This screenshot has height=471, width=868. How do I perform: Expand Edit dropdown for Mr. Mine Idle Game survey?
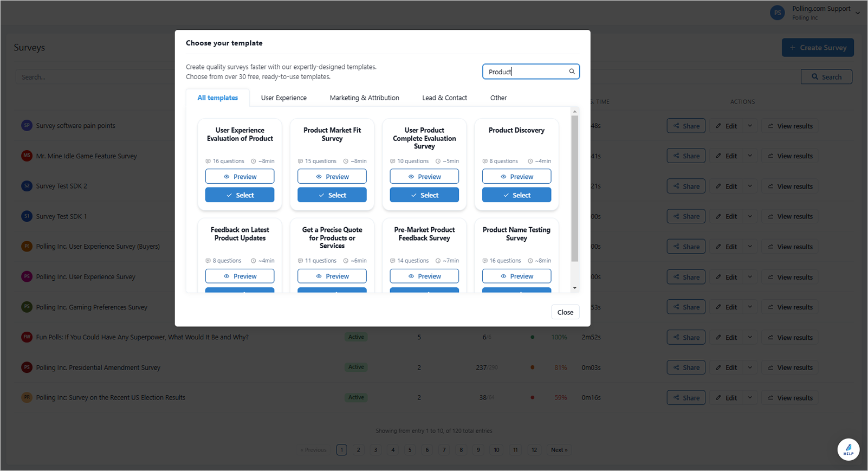click(750, 156)
